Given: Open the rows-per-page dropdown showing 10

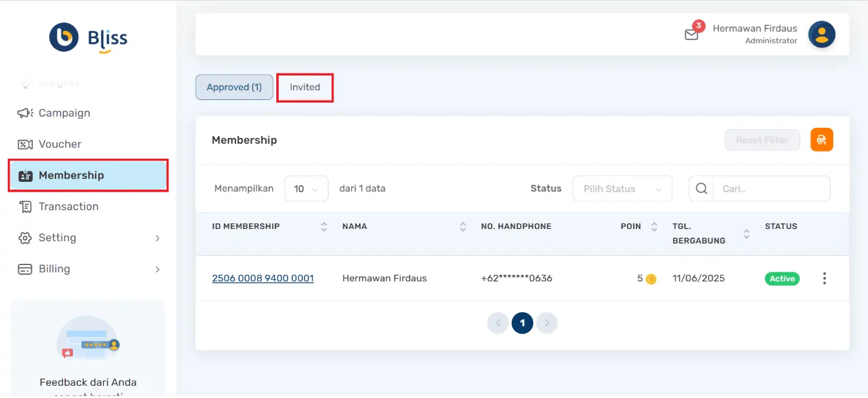Looking at the screenshot, I should click(306, 189).
